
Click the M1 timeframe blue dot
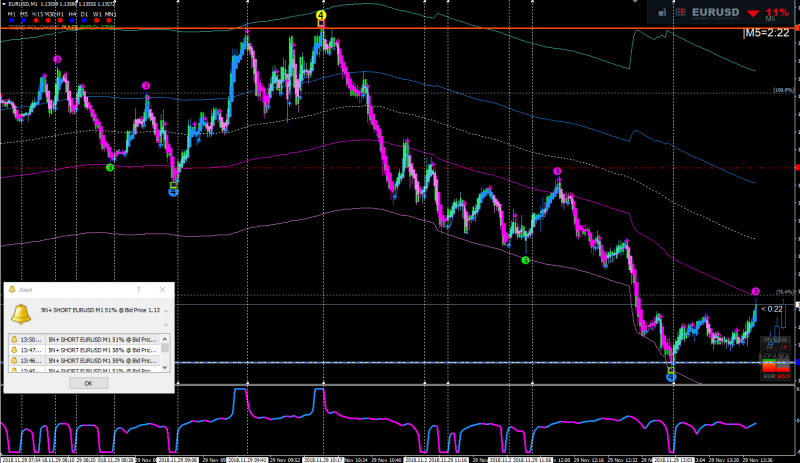coord(11,20)
